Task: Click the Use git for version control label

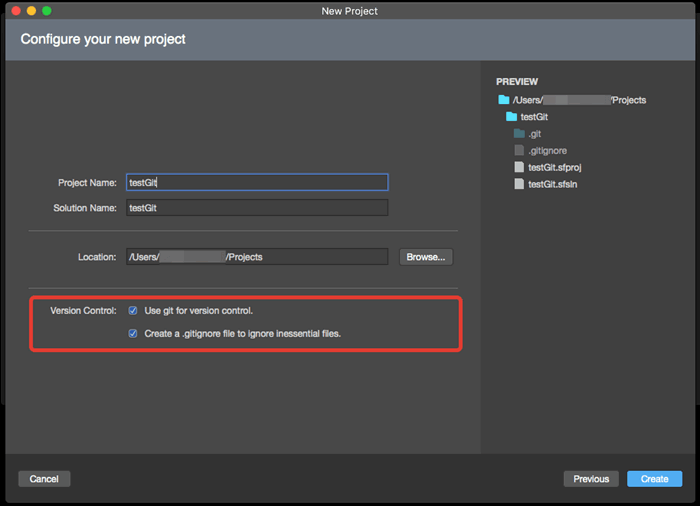Action: coord(199,311)
